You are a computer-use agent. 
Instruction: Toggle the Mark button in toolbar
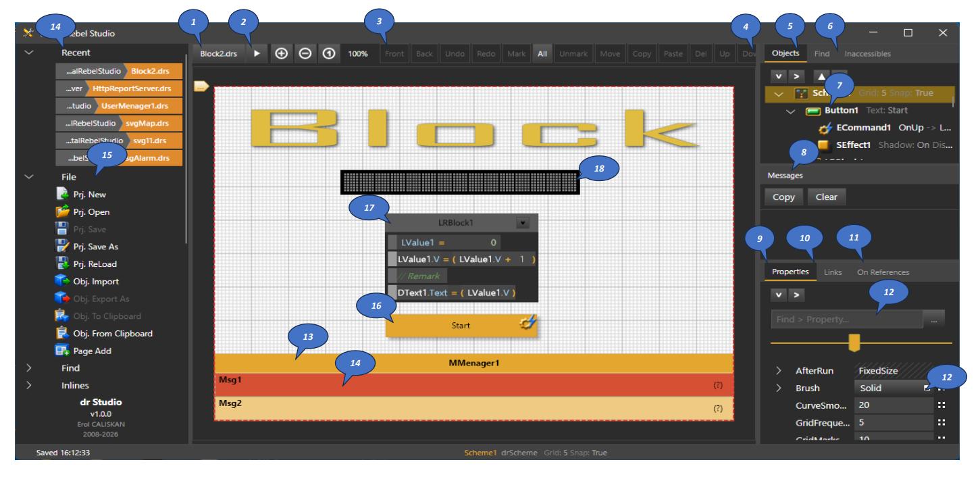(516, 53)
